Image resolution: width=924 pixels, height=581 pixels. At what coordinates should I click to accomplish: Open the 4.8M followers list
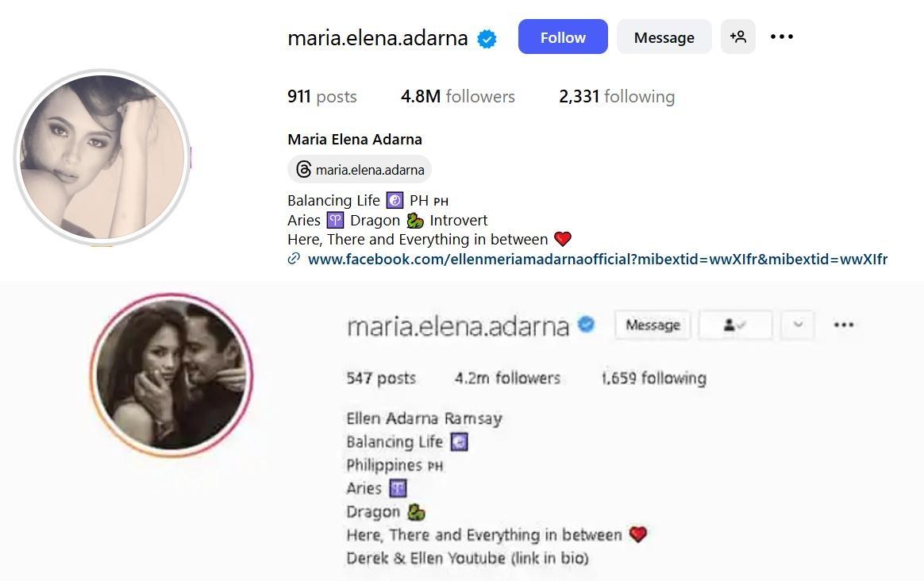coord(458,97)
